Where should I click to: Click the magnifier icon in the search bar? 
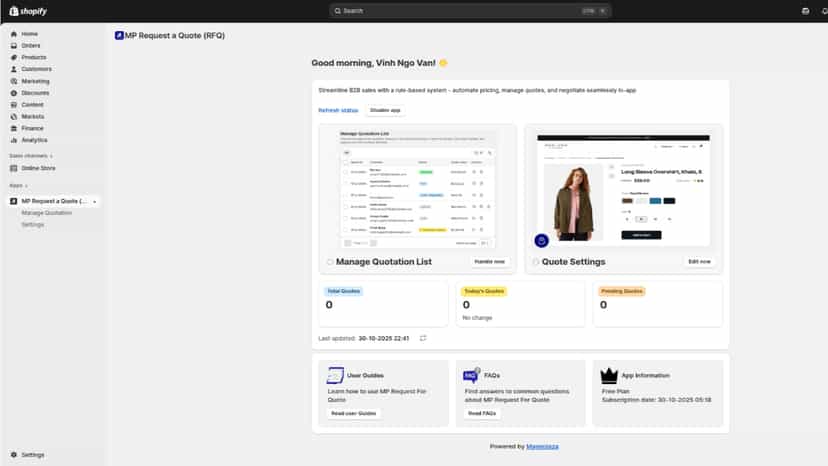tap(337, 11)
